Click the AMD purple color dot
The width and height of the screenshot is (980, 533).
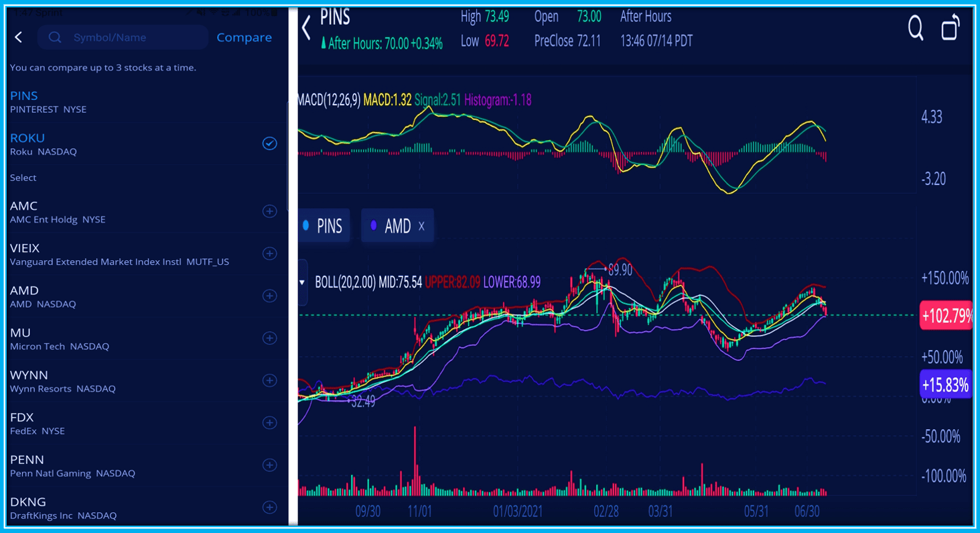click(x=374, y=226)
